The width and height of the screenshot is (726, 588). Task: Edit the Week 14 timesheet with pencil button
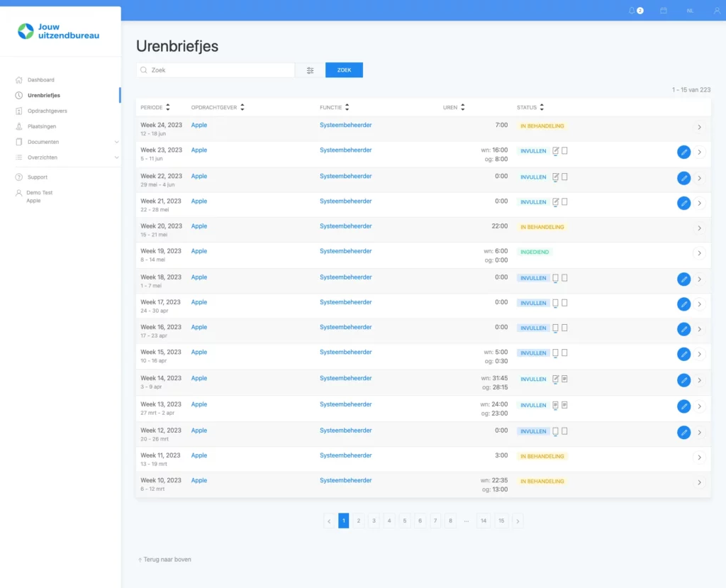click(683, 380)
